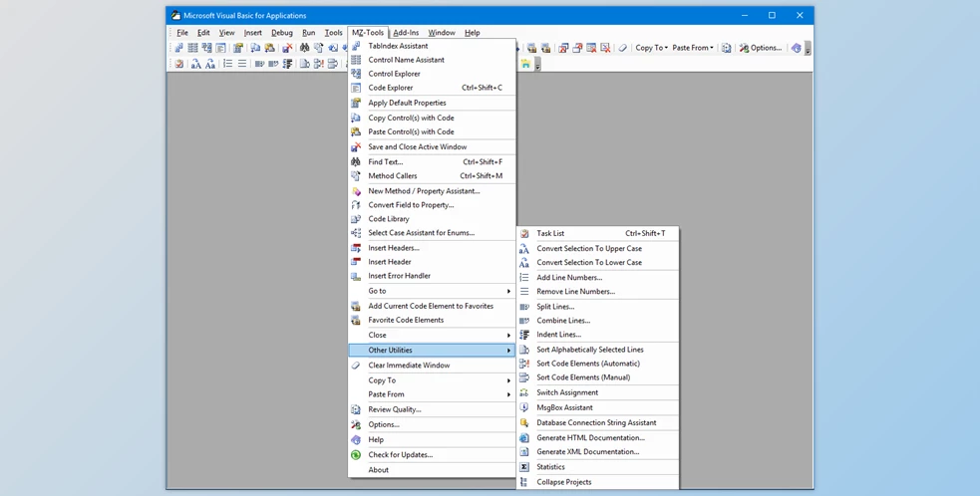980x496 pixels.
Task: Maximize the Visual Basic for Applications window
Action: tap(772, 16)
